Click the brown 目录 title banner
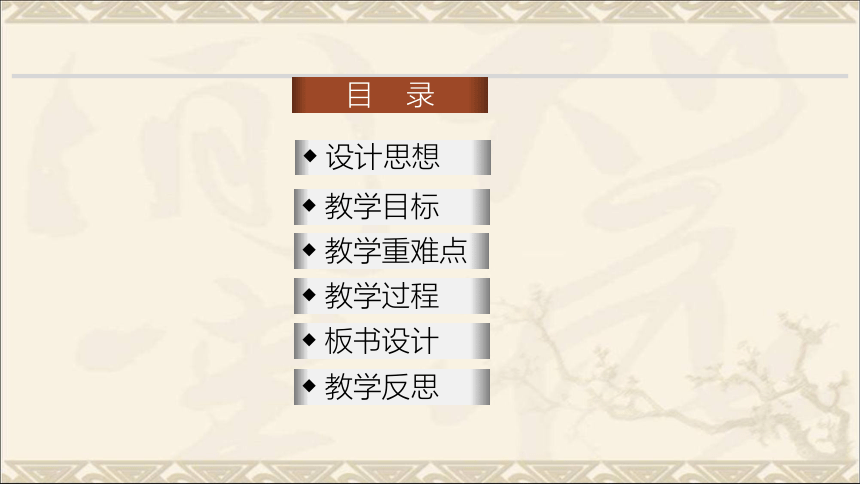Image resolution: width=860 pixels, height=484 pixels. coord(390,95)
